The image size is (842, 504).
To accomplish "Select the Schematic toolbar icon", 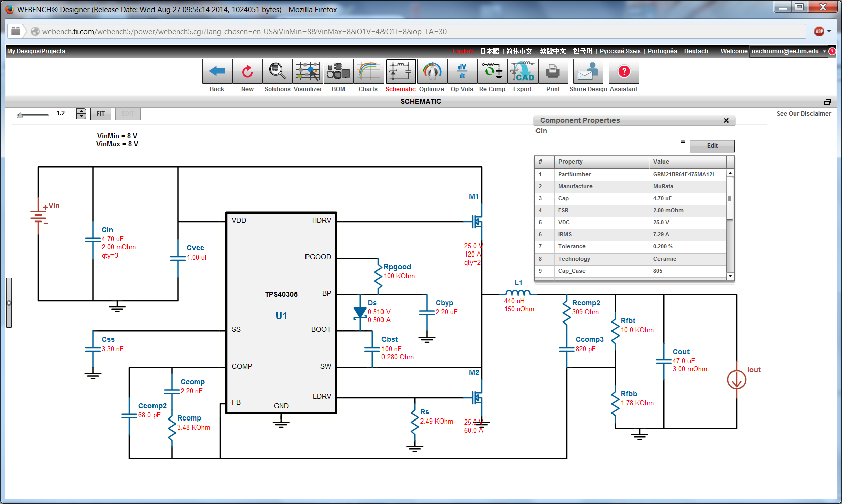I will click(400, 71).
